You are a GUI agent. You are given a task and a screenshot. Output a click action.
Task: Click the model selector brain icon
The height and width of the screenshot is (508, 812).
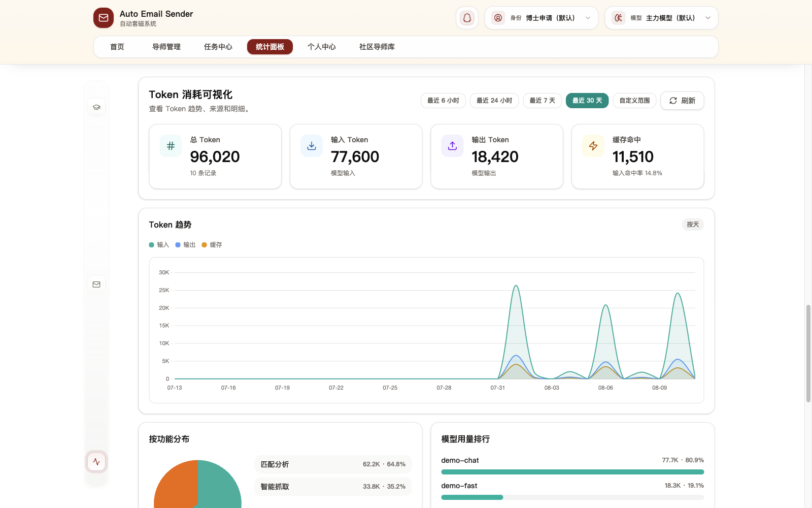(x=618, y=18)
